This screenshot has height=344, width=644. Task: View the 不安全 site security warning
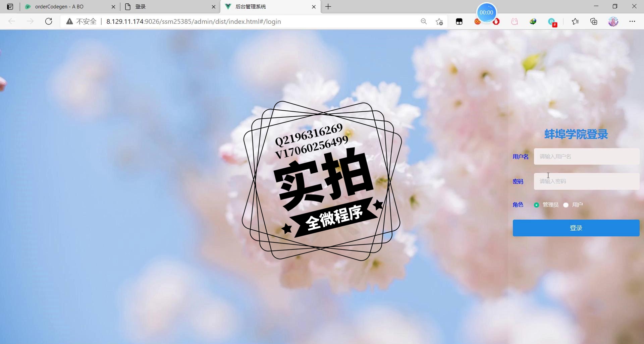pyautogui.click(x=82, y=21)
